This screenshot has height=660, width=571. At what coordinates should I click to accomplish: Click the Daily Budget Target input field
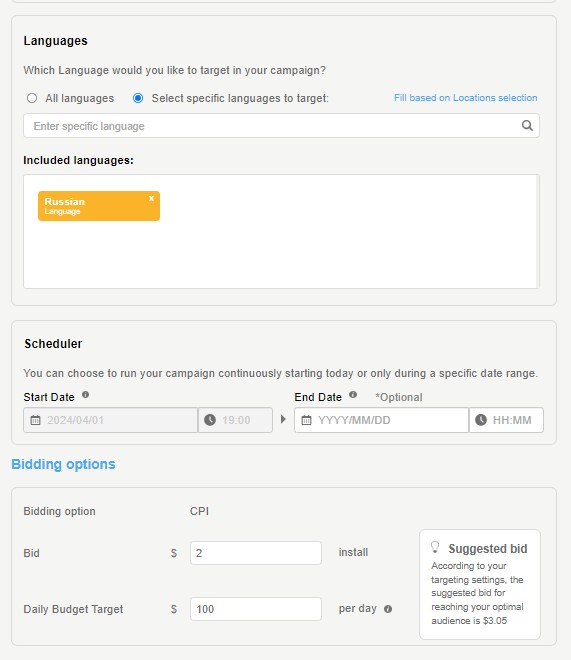point(256,609)
